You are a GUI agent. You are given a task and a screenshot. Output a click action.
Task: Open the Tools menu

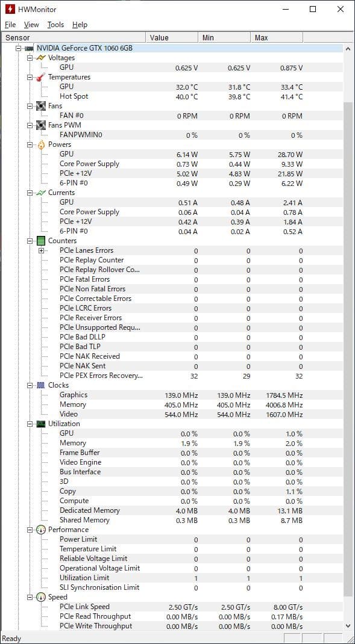click(x=55, y=25)
